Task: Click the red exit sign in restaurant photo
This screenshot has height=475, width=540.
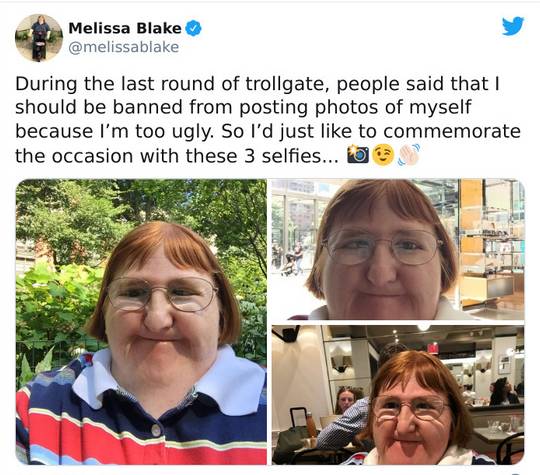Action: click(433, 348)
